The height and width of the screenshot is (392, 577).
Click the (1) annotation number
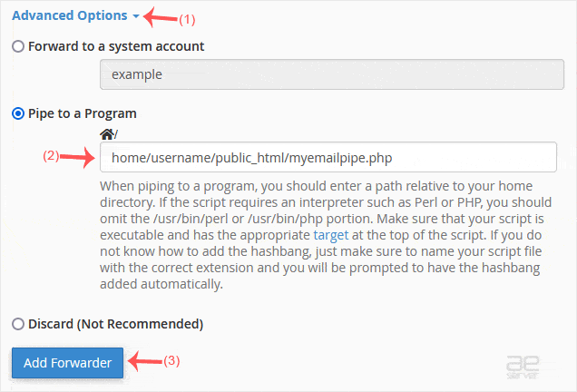185,18
